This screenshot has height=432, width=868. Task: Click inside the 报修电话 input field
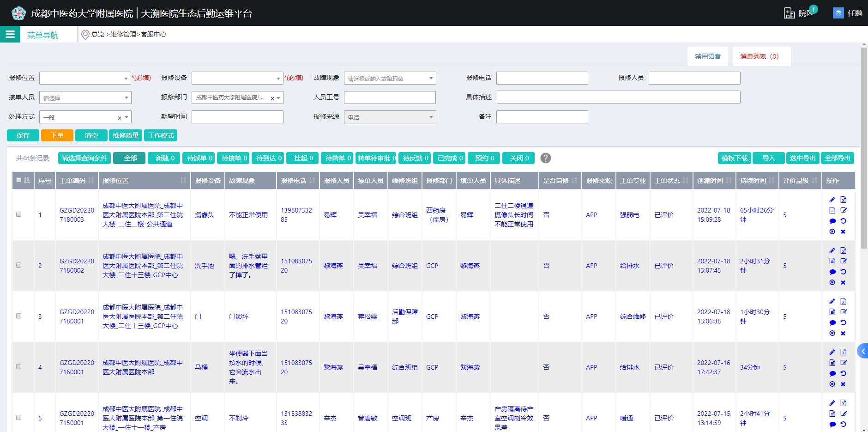pyautogui.click(x=542, y=78)
